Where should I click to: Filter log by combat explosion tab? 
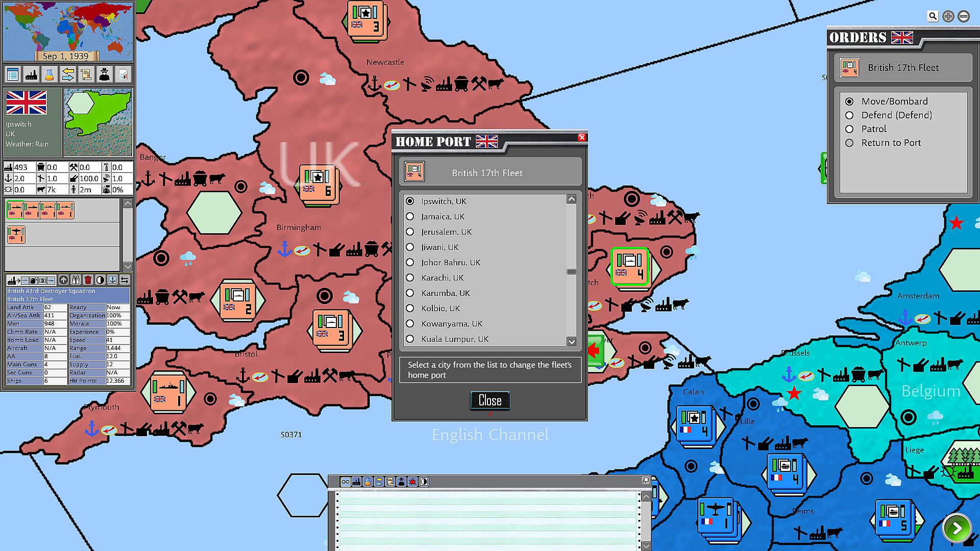point(412,482)
